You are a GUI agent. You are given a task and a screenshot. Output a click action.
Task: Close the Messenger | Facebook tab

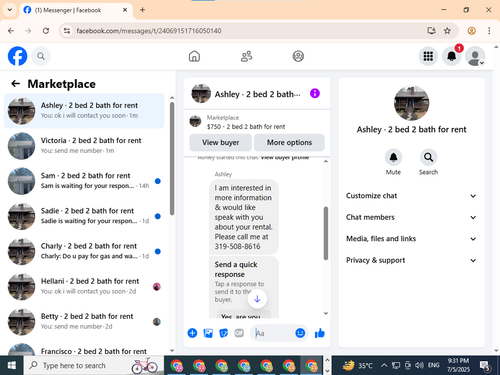point(125,10)
